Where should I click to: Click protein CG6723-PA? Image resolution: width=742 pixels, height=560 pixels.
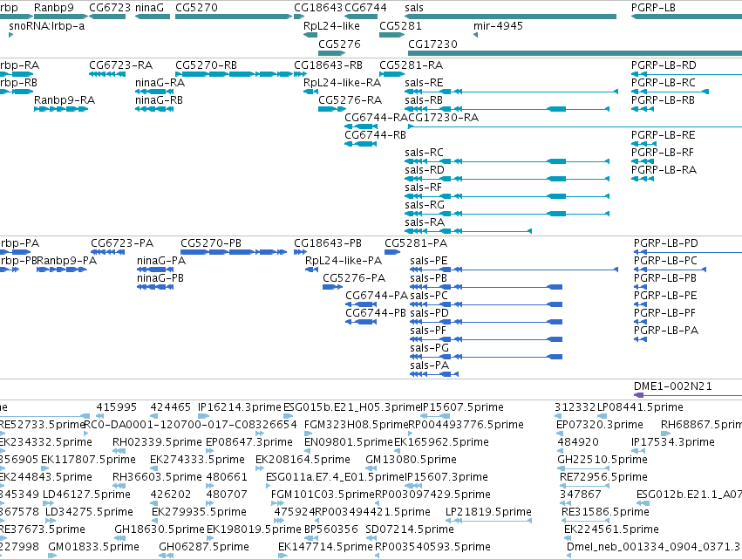[x=108, y=252]
